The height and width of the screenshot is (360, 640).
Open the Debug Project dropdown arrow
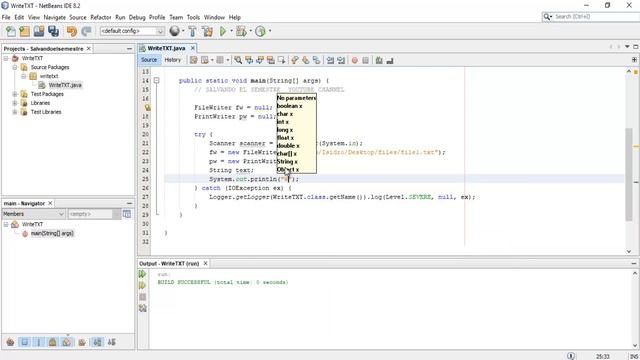[251, 31]
